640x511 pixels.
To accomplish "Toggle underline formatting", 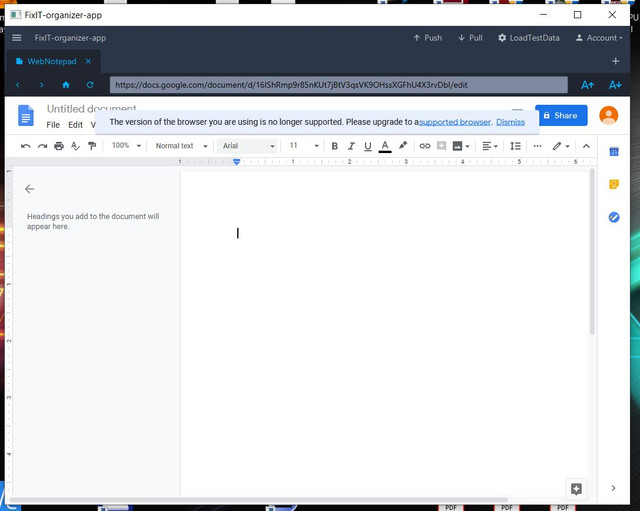I will click(368, 146).
